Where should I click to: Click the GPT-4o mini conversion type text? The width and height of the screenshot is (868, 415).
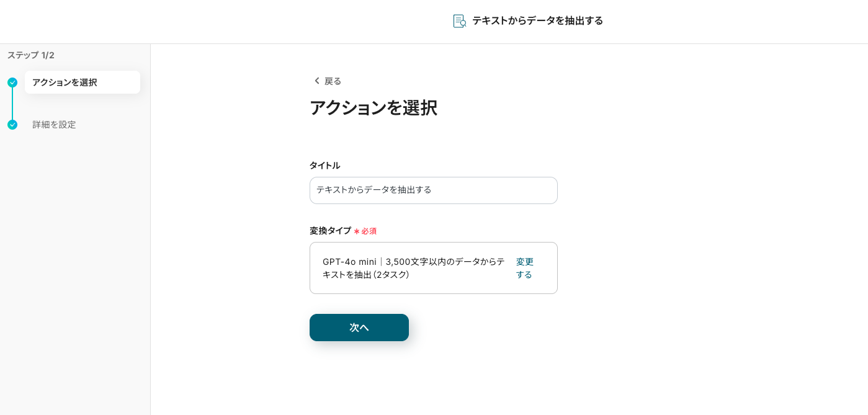[x=413, y=268]
